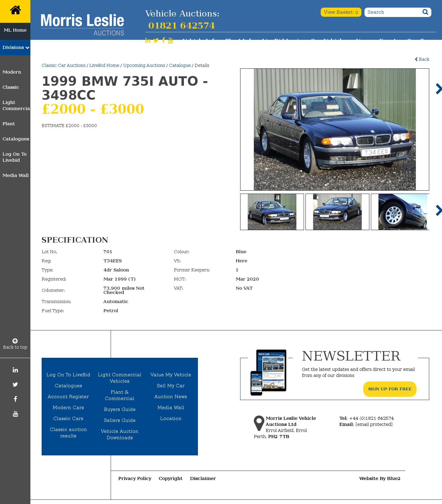Viewport: 442px width, 504px height.
Task: Open Light Commercial sidebar item
Action: tap(16, 105)
